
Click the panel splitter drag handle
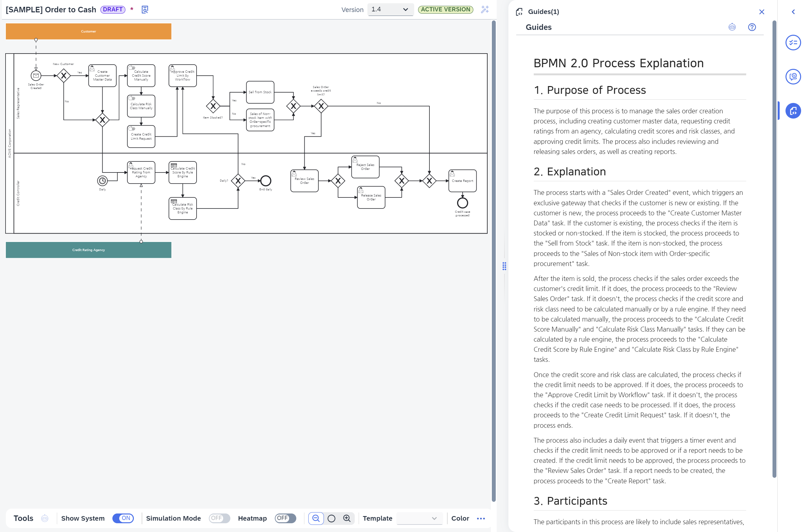click(x=504, y=266)
